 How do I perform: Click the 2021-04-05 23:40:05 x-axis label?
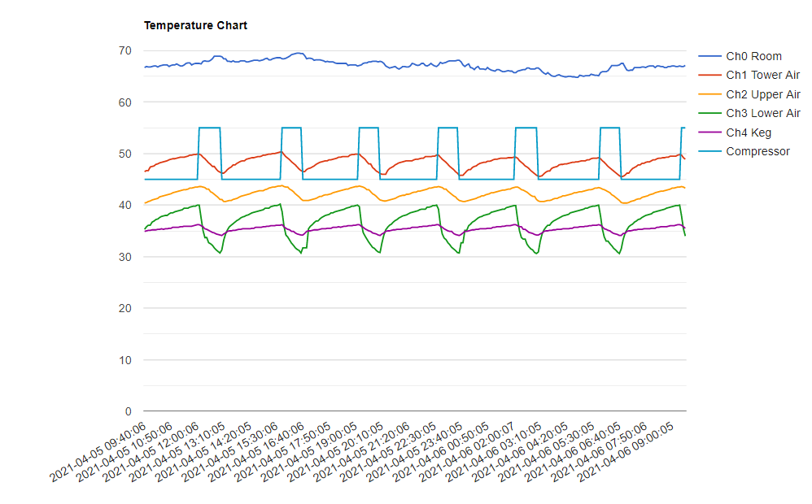(415, 452)
